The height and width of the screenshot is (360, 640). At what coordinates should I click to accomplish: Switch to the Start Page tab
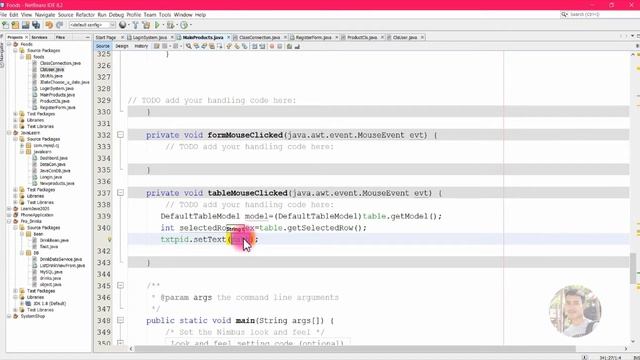[x=106, y=37]
